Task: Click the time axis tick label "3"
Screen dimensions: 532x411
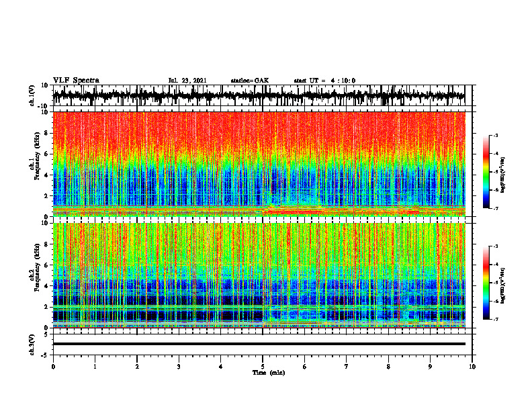Action: (x=179, y=366)
